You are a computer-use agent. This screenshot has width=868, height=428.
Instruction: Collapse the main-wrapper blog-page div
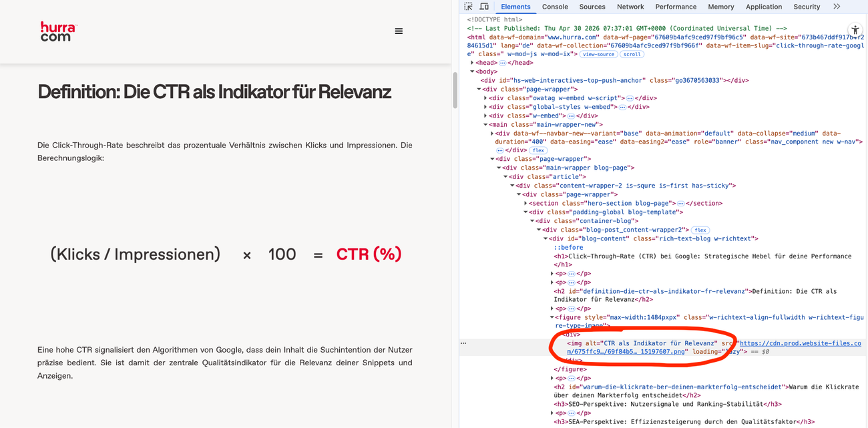click(499, 168)
